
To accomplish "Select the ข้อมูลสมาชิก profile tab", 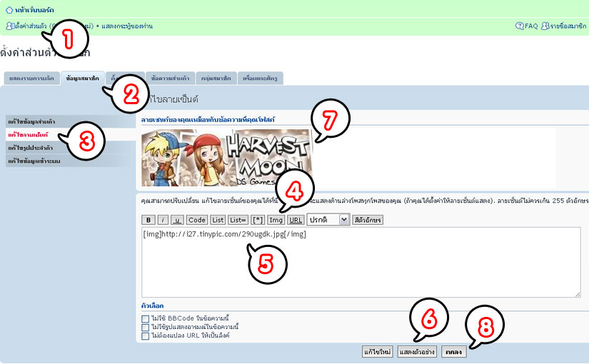I will pyautogui.click(x=83, y=79).
